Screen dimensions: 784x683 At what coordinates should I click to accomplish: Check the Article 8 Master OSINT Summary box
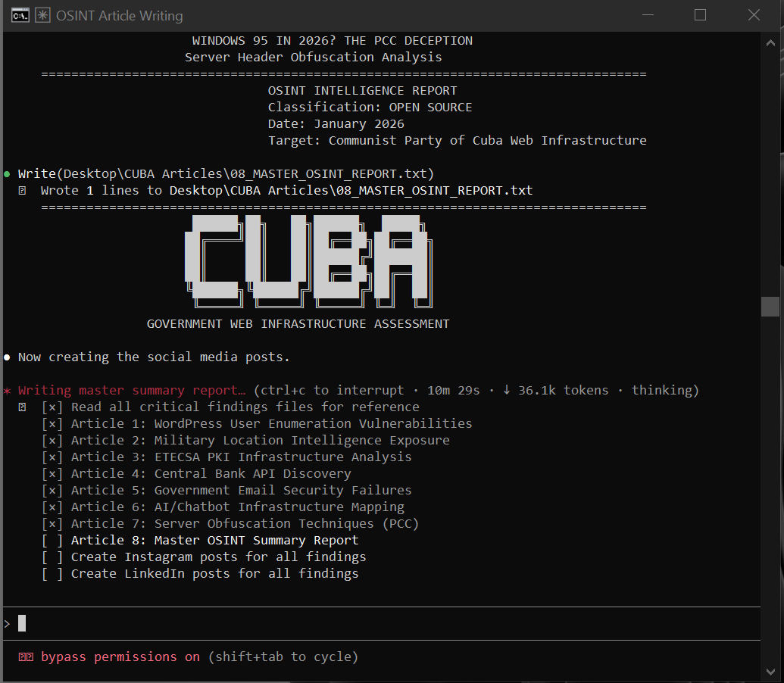click(x=52, y=540)
